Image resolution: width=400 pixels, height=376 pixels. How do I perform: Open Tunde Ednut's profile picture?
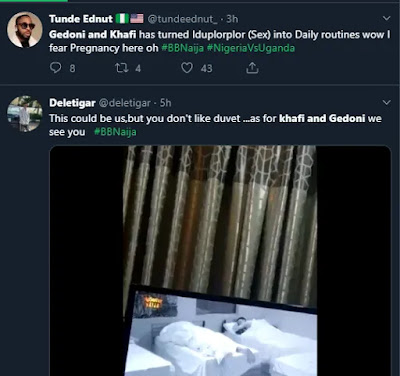click(x=25, y=30)
